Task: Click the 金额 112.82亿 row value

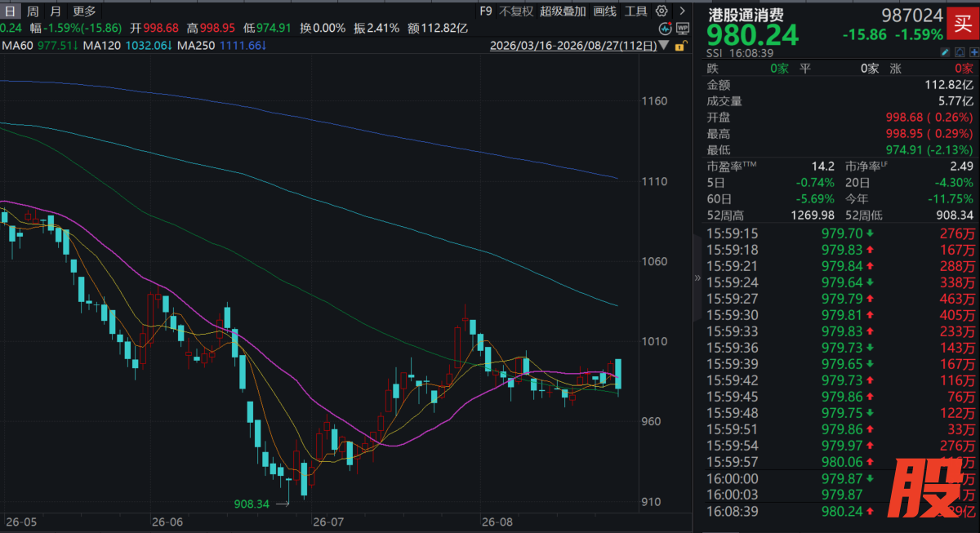Action: [x=948, y=85]
